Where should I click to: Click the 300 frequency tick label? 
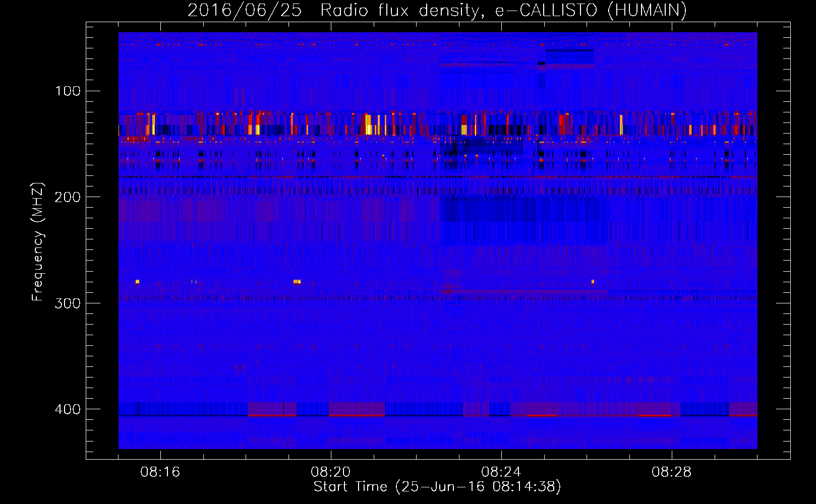[x=68, y=303]
